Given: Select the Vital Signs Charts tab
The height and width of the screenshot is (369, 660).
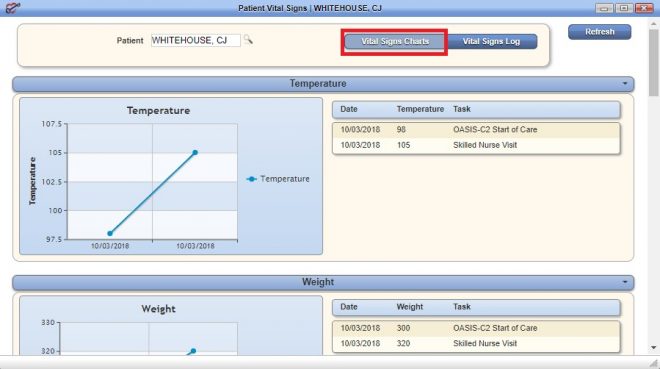Looking at the screenshot, I should 395,41.
